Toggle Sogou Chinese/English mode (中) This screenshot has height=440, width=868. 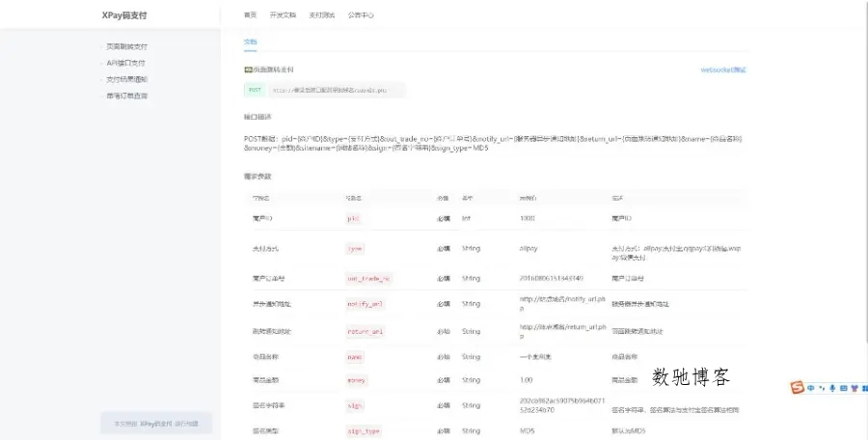[811, 388]
